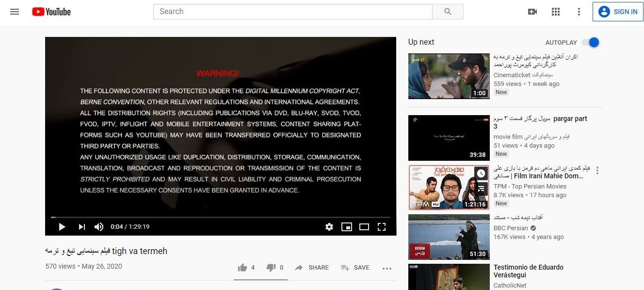Open the create video camera icon
The width and height of the screenshot is (644, 290).
point(532,12)
